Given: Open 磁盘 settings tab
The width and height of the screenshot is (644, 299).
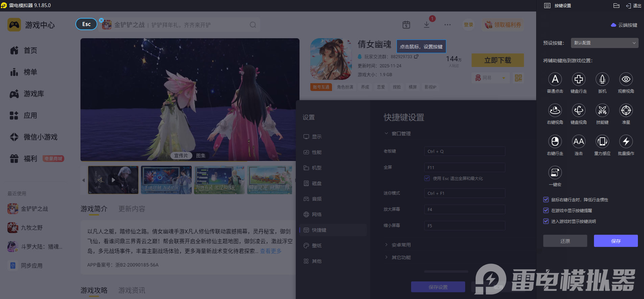Looking at the screenshot, I should [x=333, y=183].
